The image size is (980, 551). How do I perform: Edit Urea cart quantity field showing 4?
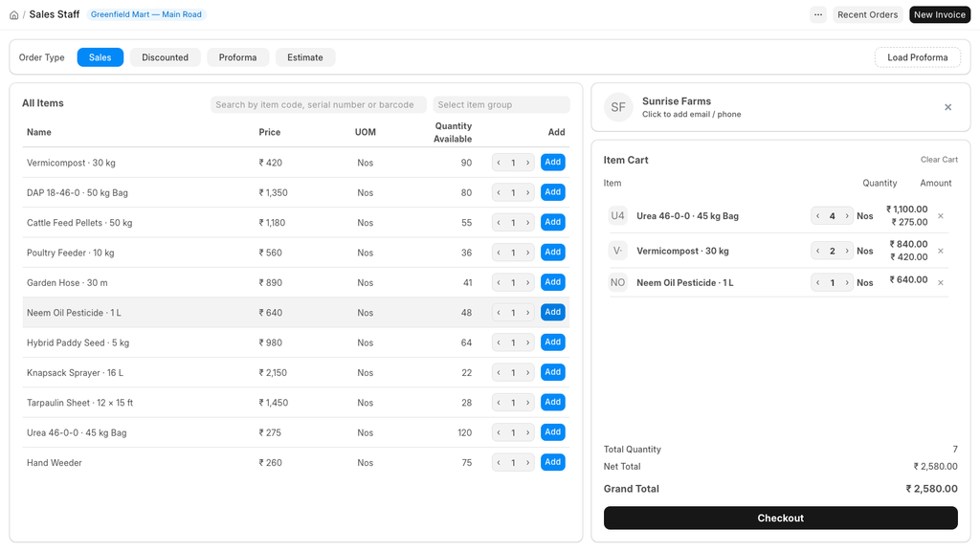click(832, 216)
